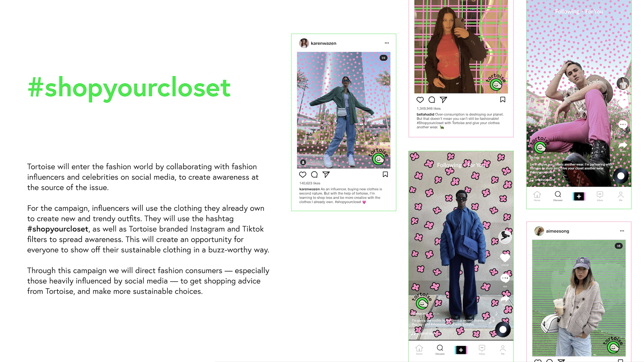Share karenwazen's post via paper-plane icon
The width and height of the screenshot is (644, 362).
[x=326, y=175]
